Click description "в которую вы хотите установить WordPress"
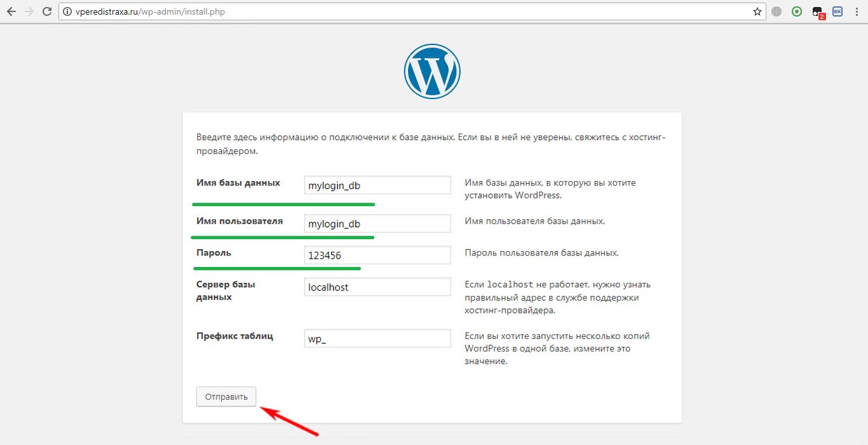This screenshot has width=868, height=445. pos(550,189)
